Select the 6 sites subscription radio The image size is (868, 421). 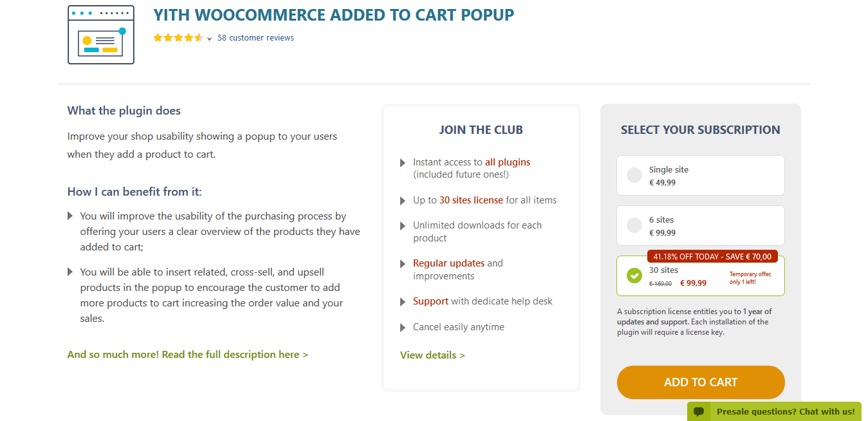[x=634, y=225]
